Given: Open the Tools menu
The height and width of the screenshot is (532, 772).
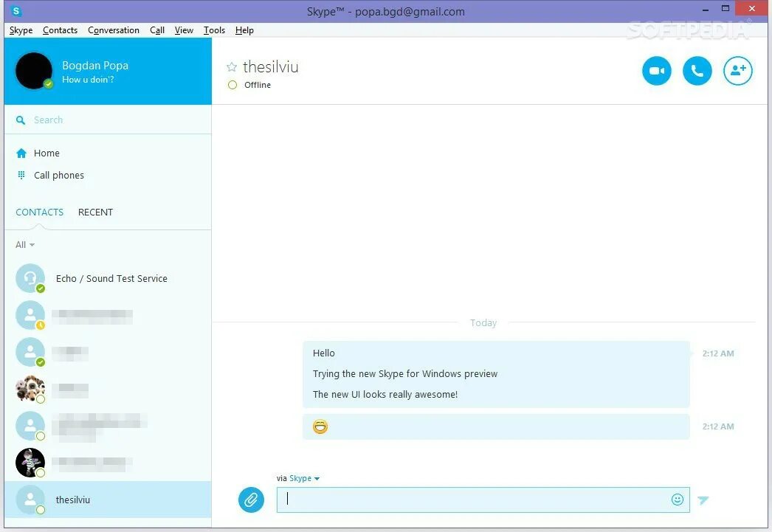Looking at the screenshot, I should (x=214, y=30).
